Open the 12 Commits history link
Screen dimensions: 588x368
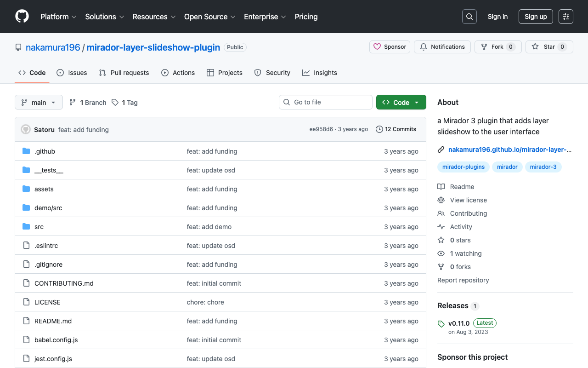[396, 129]
